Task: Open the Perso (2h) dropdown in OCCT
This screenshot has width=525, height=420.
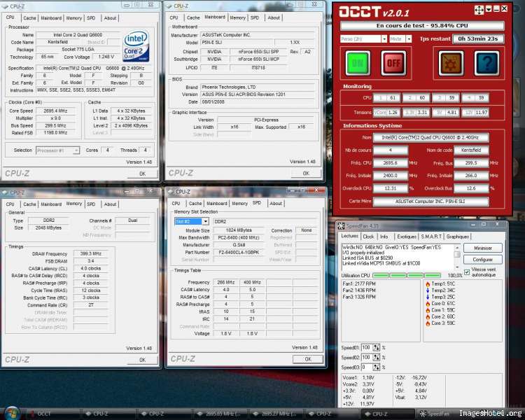Action: tap(363, 39)
